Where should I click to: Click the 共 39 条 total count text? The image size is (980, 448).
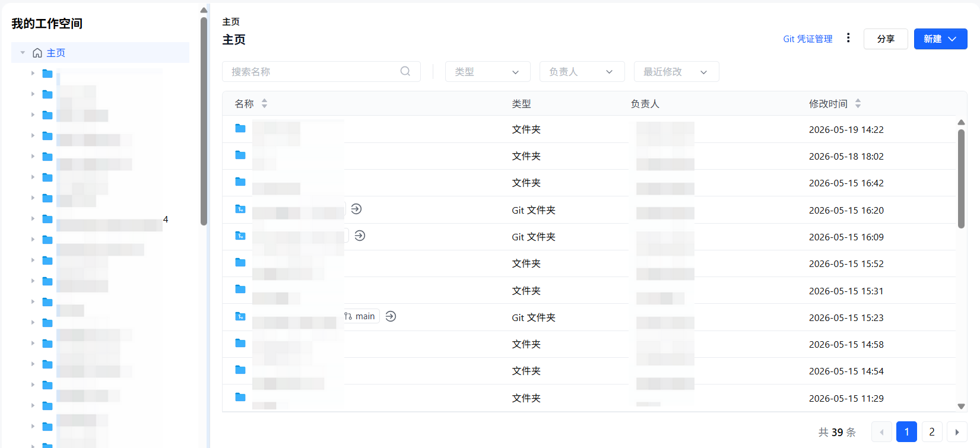837,432
